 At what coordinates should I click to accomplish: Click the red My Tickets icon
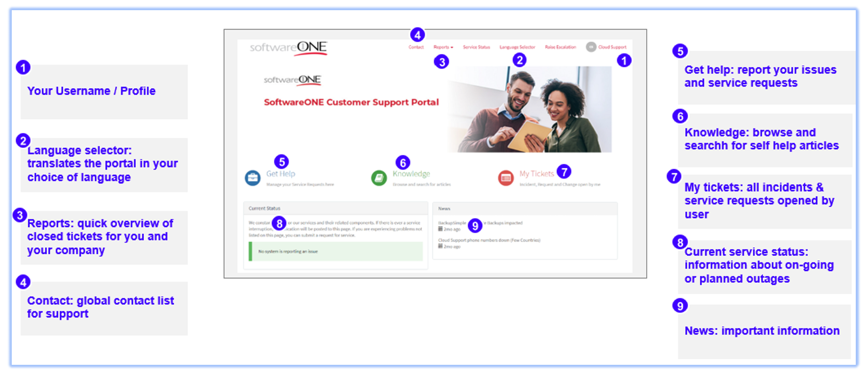coord(505,178)
